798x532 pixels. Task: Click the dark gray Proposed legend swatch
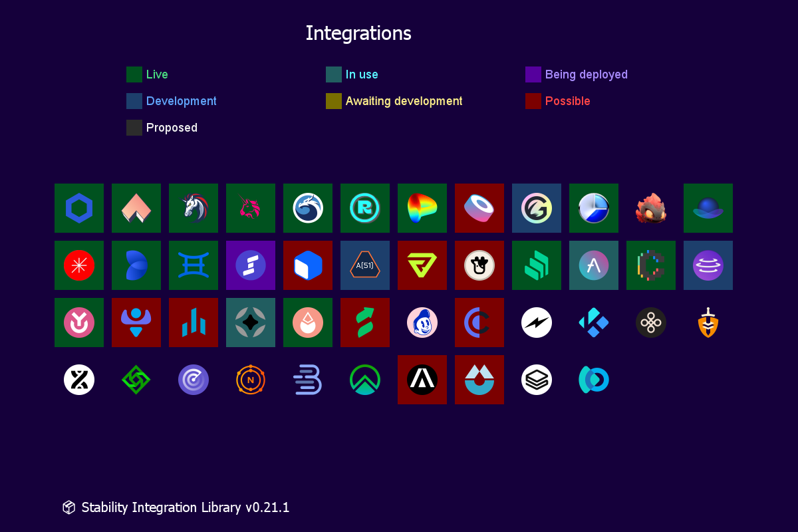pyautogui.click(x=134, y=128)
